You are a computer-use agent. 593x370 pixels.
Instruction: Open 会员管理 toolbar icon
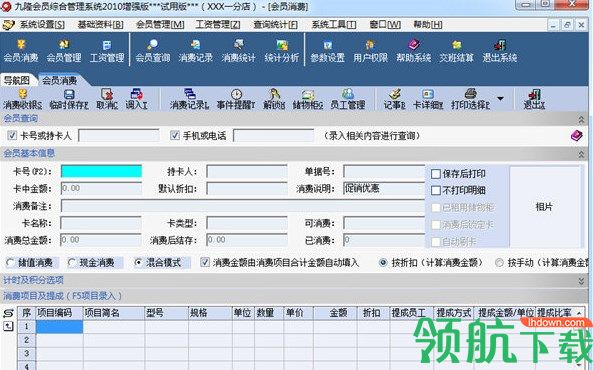click(64, 51)
